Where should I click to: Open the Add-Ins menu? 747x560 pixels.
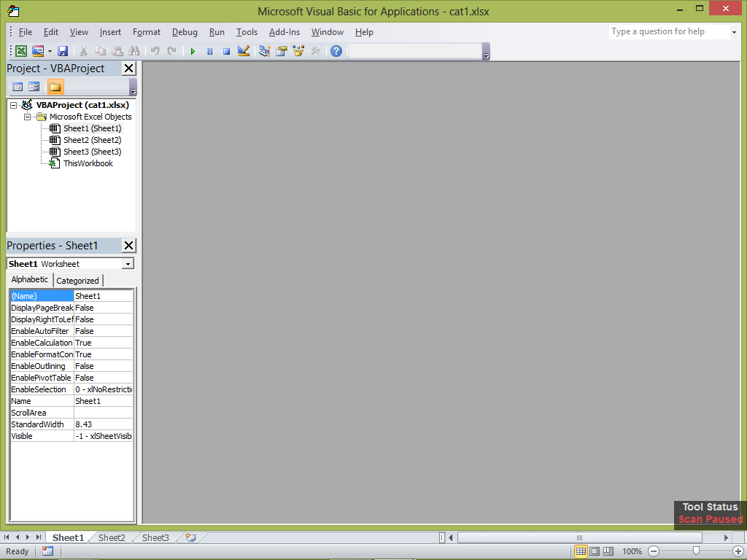285,32
